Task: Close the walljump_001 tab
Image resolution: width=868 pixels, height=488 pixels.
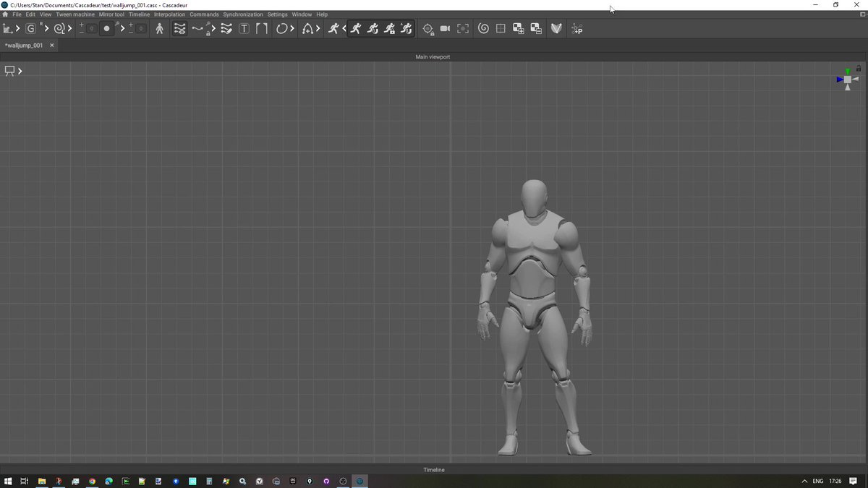Action: point(52,46)
